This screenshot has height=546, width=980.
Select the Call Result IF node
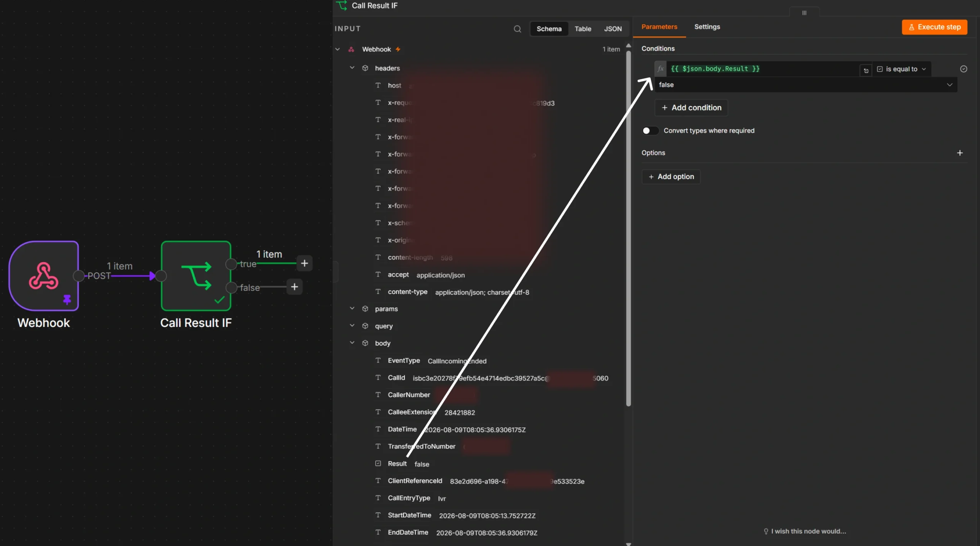click(196, 275)
